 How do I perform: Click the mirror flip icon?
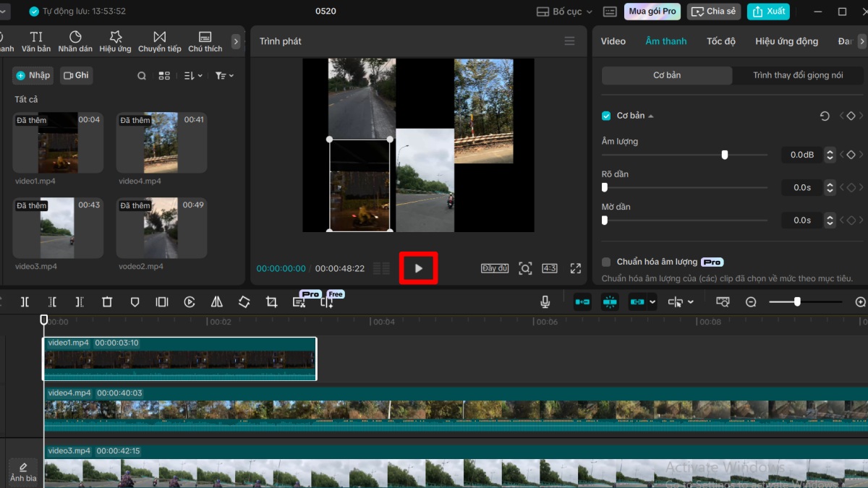[216, 301]
